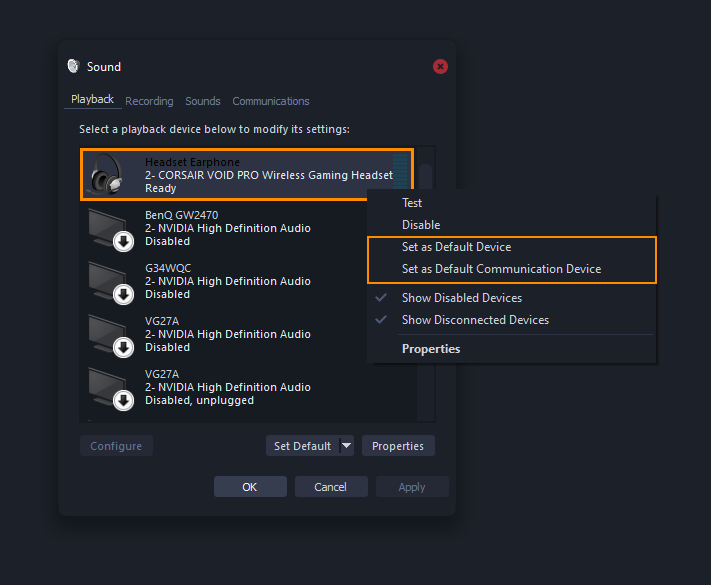This screenshot has height=585, width=711.
Task: Confirm with the OK button
Action: point(250,487)
